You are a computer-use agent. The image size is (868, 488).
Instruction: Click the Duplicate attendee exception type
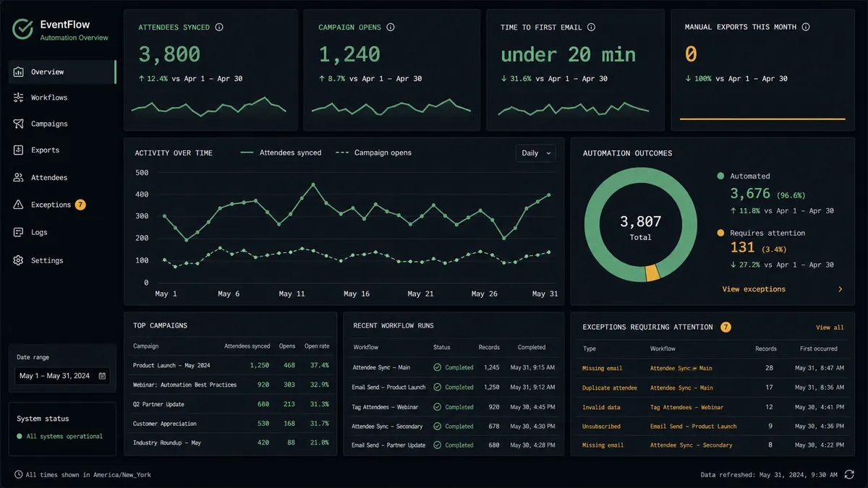pos(610,388)
